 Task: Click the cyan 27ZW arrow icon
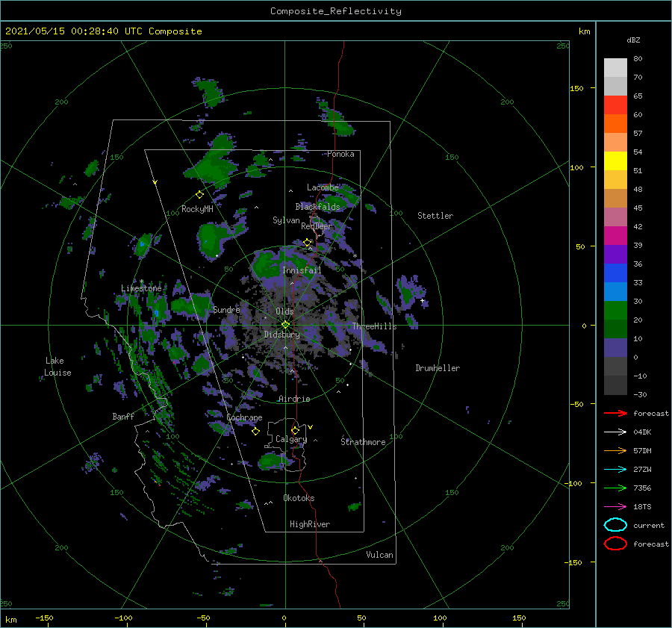coord(615,470)
